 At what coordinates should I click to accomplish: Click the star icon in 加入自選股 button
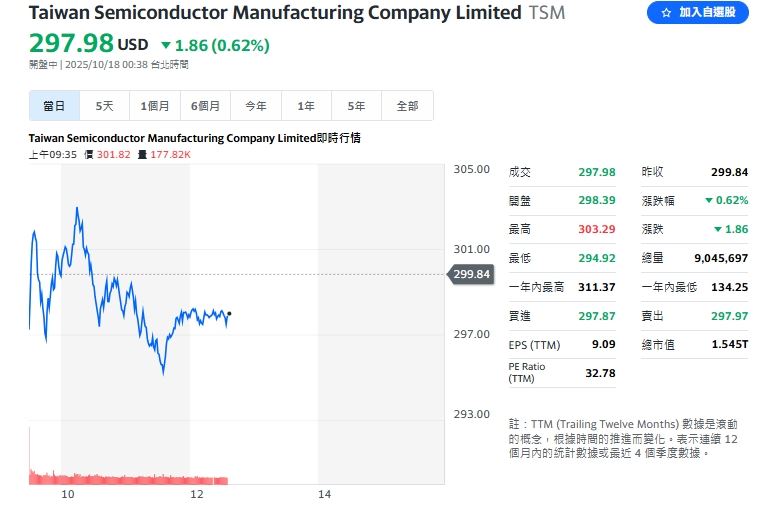coord(666,13)
